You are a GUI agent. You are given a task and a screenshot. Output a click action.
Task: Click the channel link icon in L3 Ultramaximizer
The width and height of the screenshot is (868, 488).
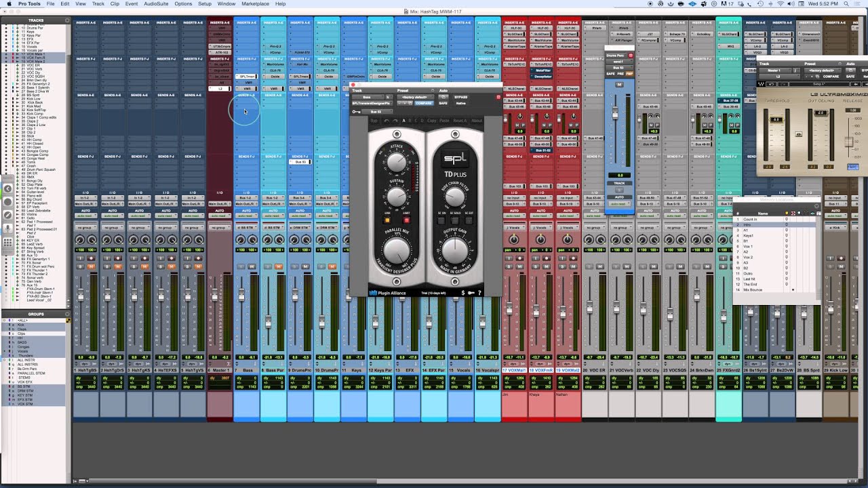pos(798,134)
